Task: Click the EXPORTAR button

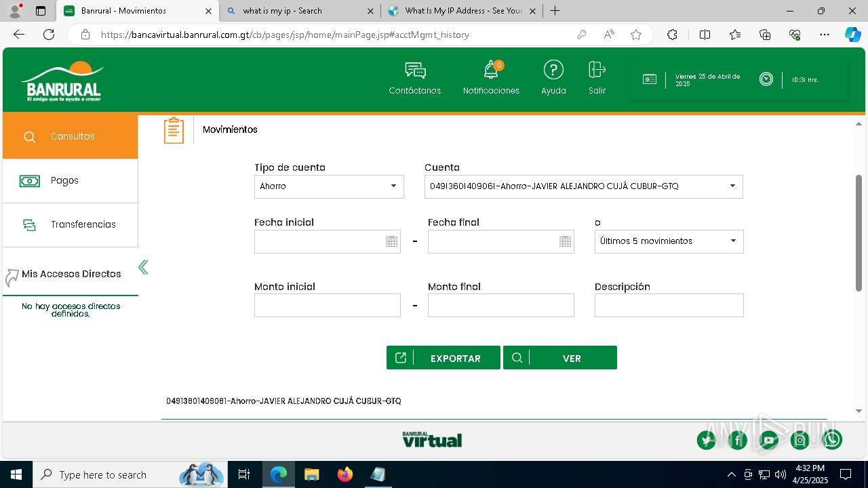Action: (443, 358)
